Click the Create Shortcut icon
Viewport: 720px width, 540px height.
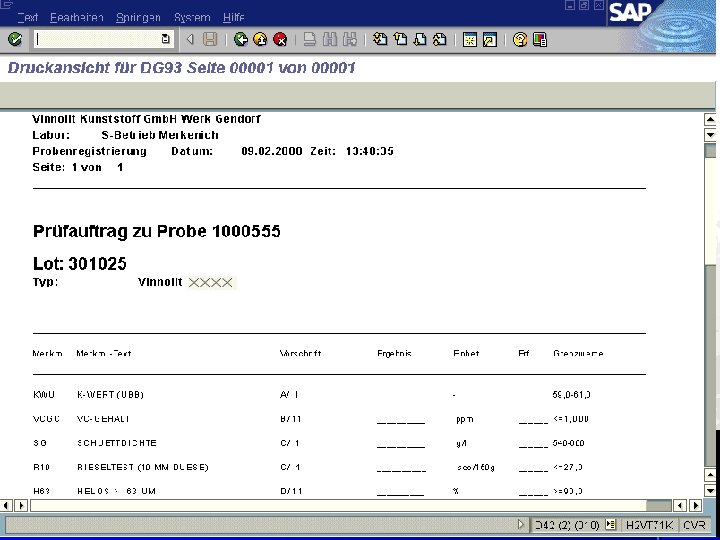click(x=489, y=39)
